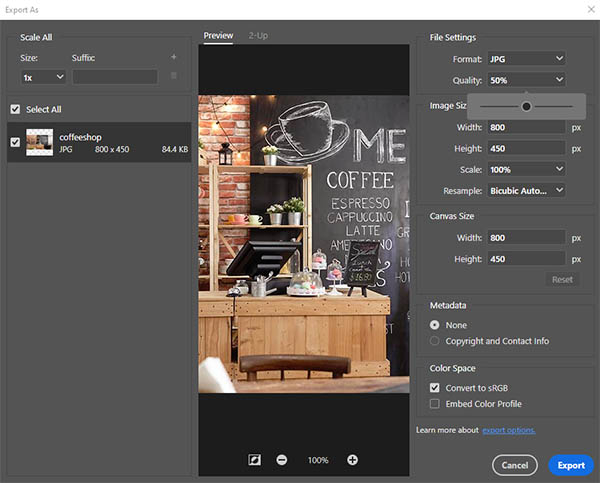The height and width of the screenshot is (483, 600).
Task: Disable the Convert to sRGB checkbox
Action: pyautogui.click(x=435, y=387)
